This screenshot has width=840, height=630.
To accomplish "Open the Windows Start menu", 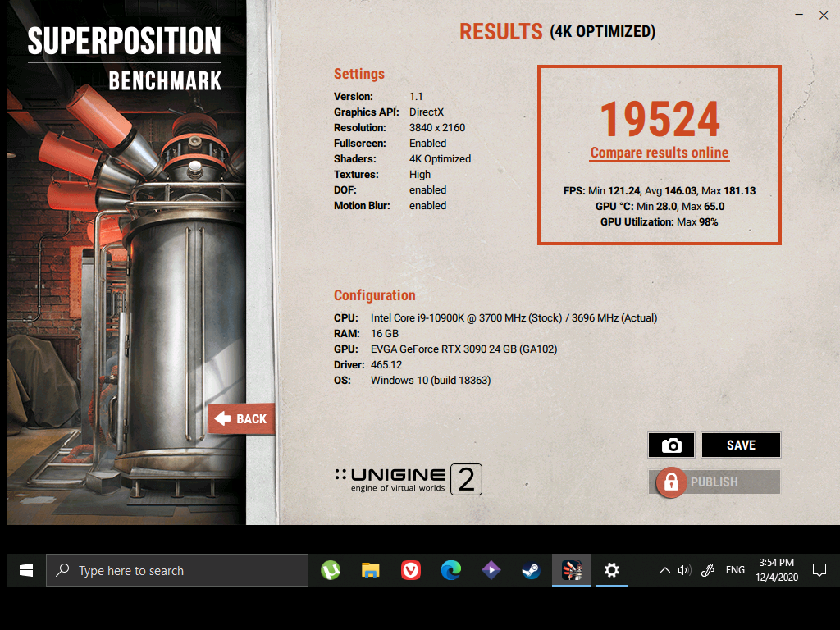I will pos(25,571).
